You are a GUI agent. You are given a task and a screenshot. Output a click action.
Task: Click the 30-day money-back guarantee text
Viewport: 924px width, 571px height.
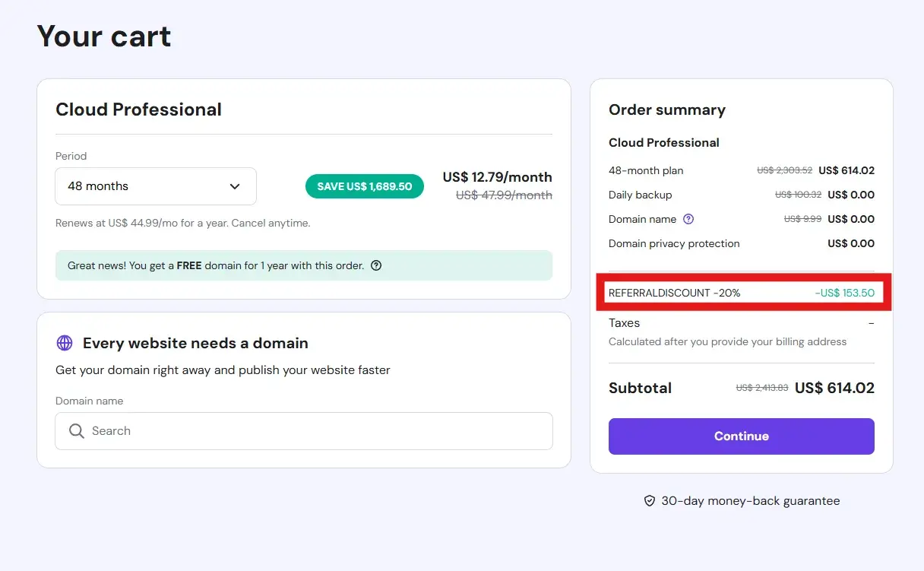coord(750,501)
